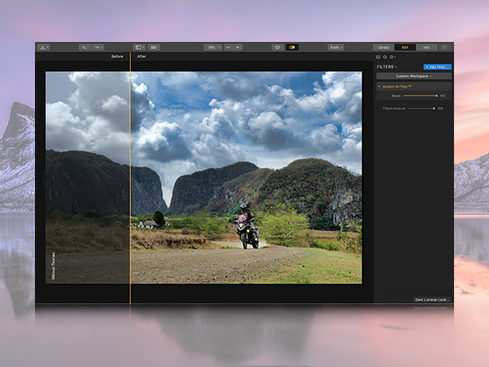Image resolution: width=489 pixels, height=367 pixels.
Task: Toggle the orange compare before/after button
Action: tap(292, 47)
